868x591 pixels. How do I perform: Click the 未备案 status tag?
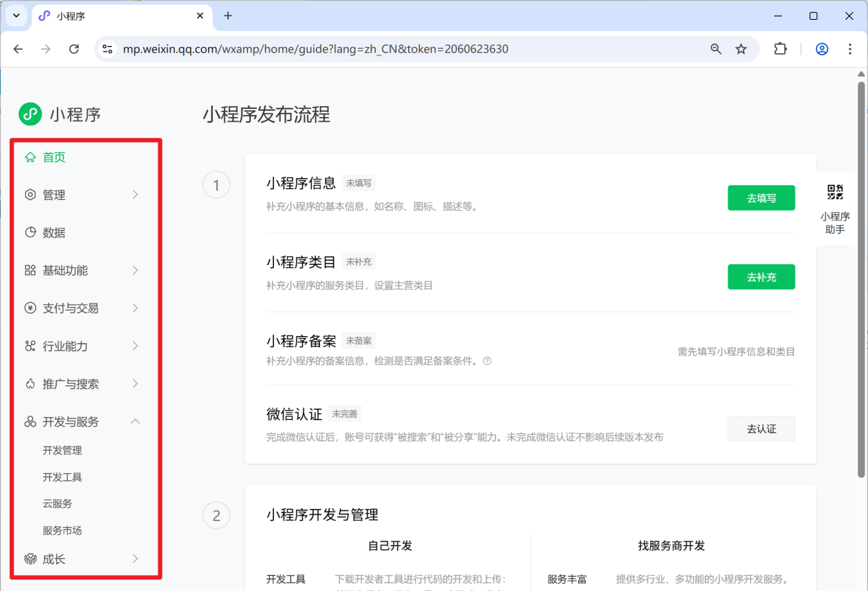coord(359,341)
